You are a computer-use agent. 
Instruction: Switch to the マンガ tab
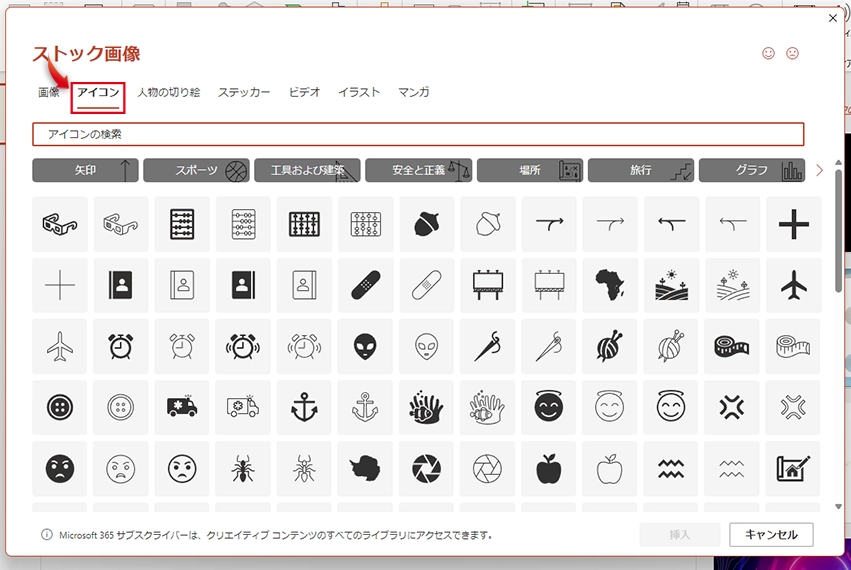414,92
